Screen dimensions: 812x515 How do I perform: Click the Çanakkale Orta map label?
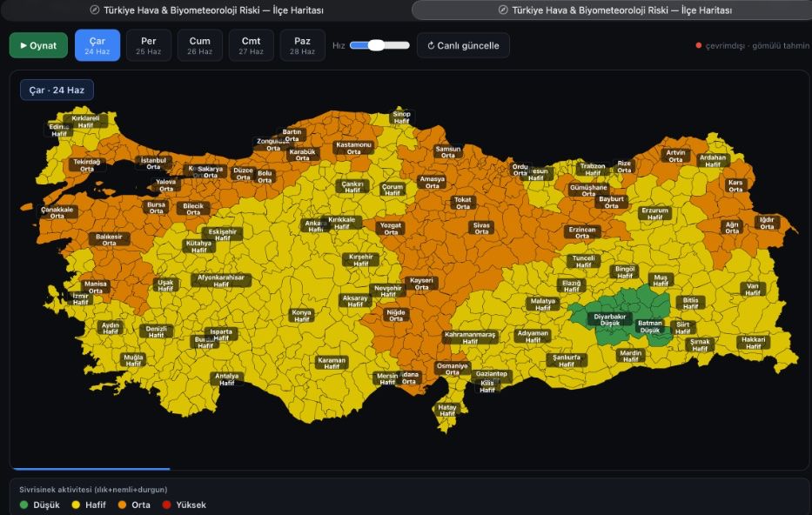pyautogui.click(x=57, y=213)
